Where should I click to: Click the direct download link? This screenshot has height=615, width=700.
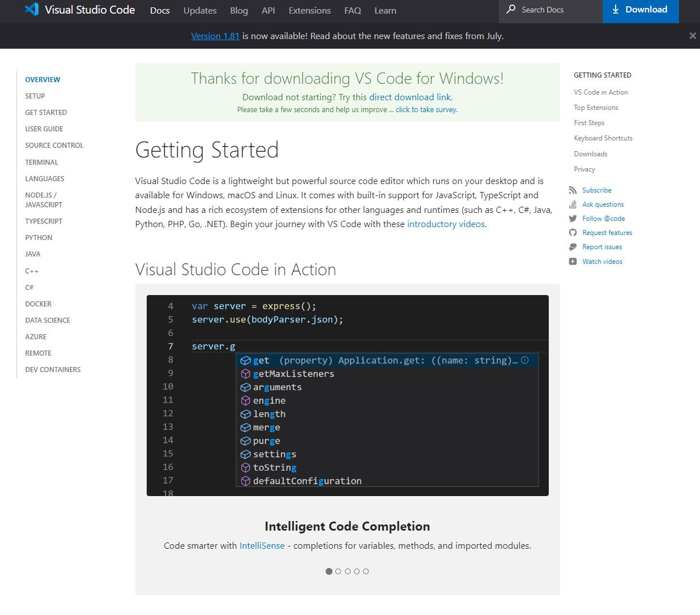coord(410,97)
